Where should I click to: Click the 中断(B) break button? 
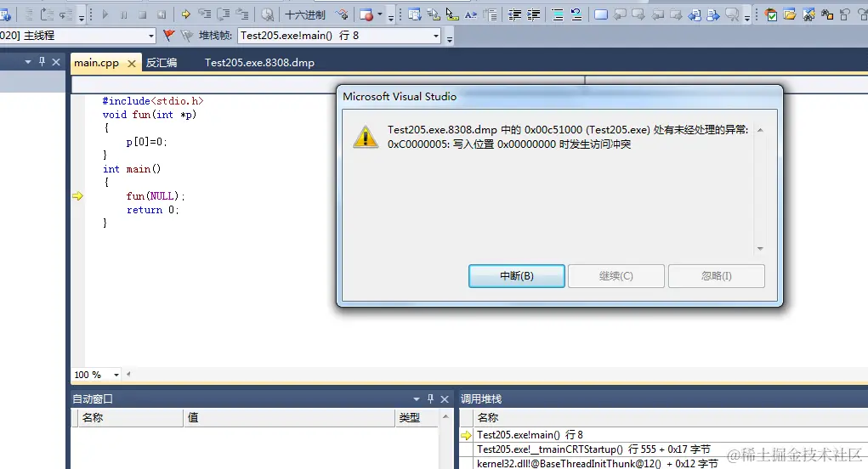[x=517, y=276]
